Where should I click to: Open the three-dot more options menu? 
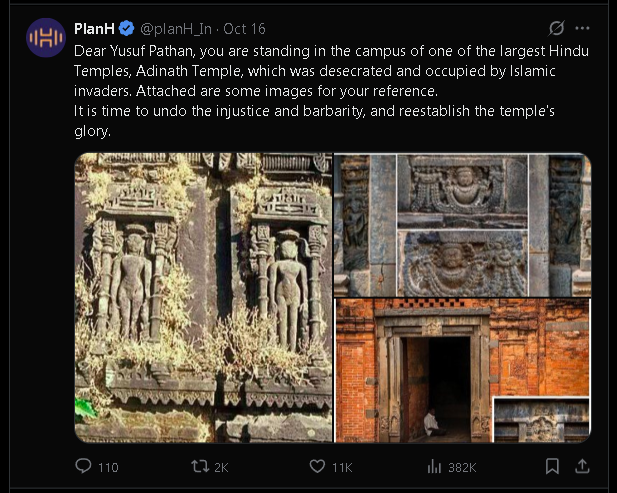584,28
